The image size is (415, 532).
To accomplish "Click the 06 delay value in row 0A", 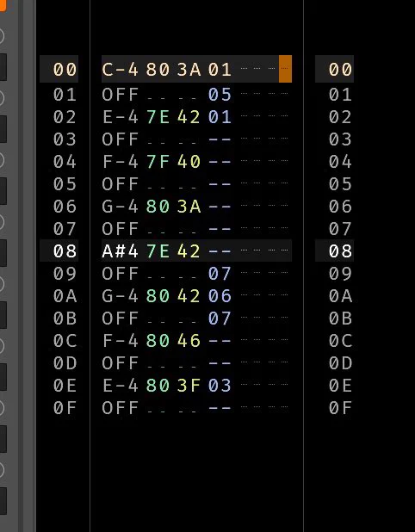I will click(x=220, y=296).
